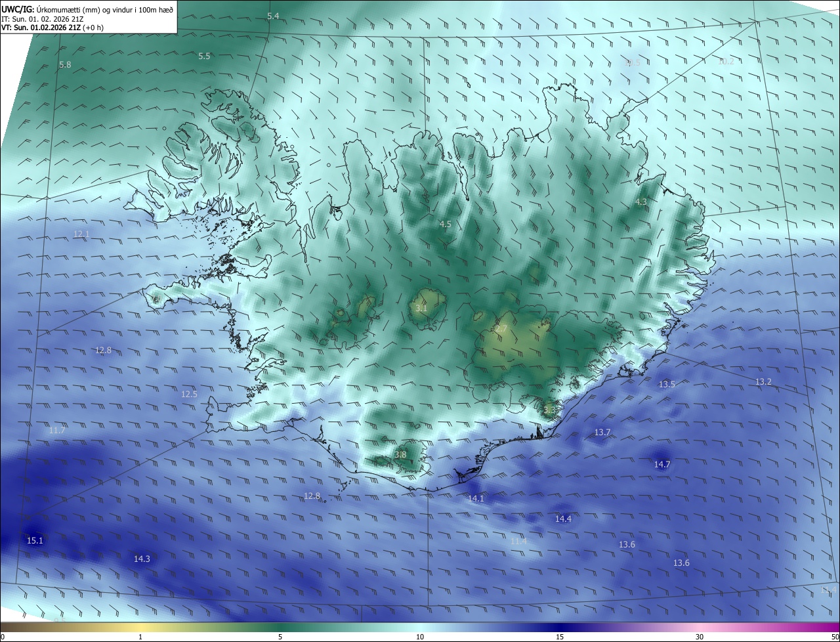Click the 15.1 value label on the map
The image size is (840, 642).
[x=35, y=540]
